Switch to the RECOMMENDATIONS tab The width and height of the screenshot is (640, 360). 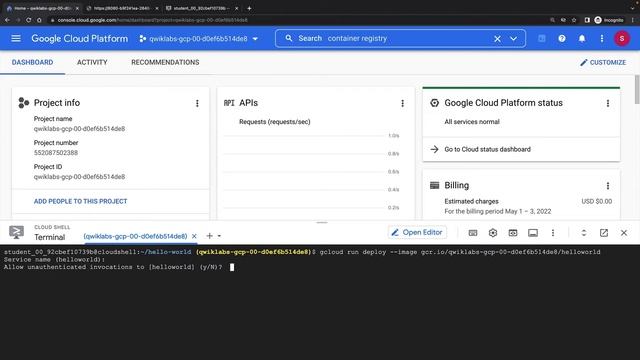point(165,62)
